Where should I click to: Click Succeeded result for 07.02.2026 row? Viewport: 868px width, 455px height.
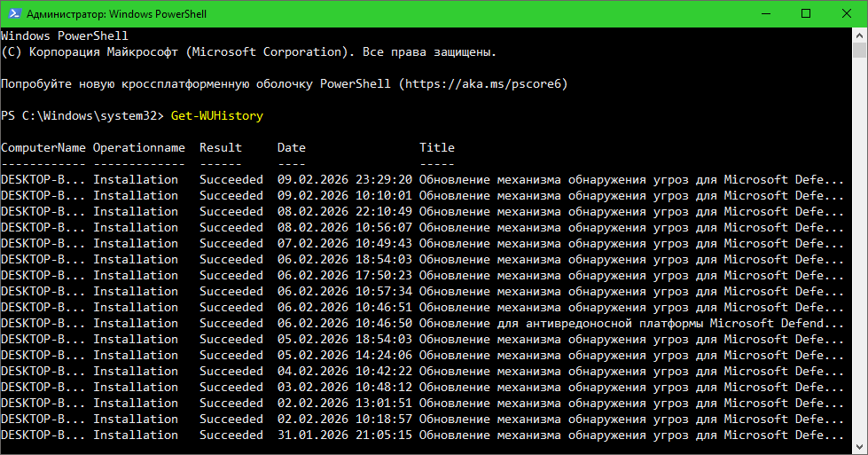[x=231, y=244]
